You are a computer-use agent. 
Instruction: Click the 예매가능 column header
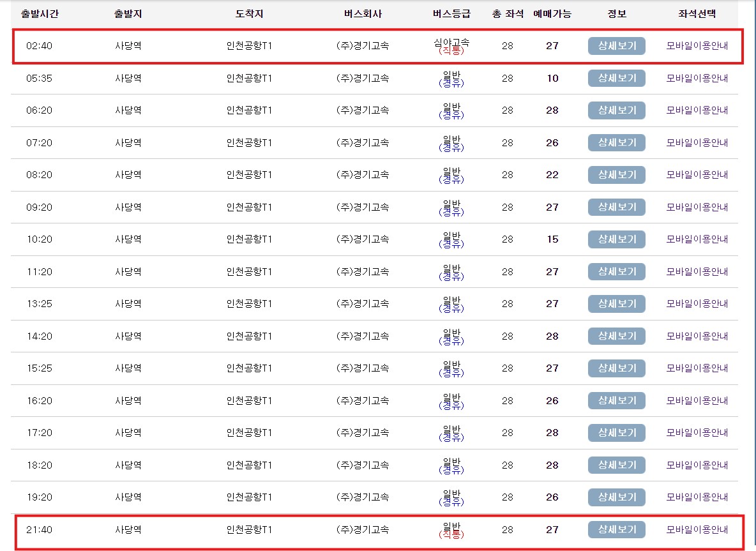click(550, 13)
